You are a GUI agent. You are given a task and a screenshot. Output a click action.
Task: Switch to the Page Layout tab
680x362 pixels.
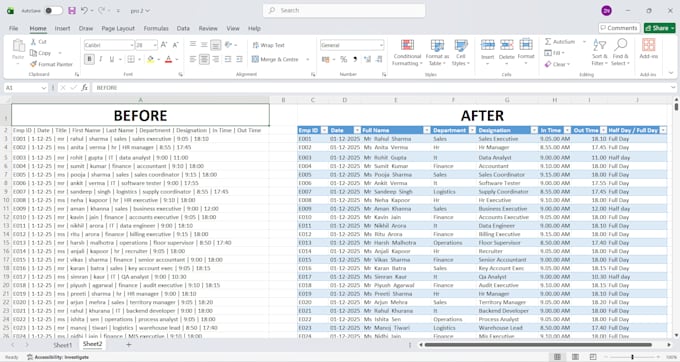point(118,28)
